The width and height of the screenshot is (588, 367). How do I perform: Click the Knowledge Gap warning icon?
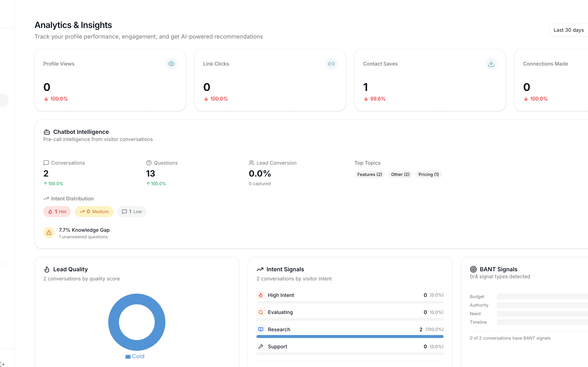click(x=49, y=233)
